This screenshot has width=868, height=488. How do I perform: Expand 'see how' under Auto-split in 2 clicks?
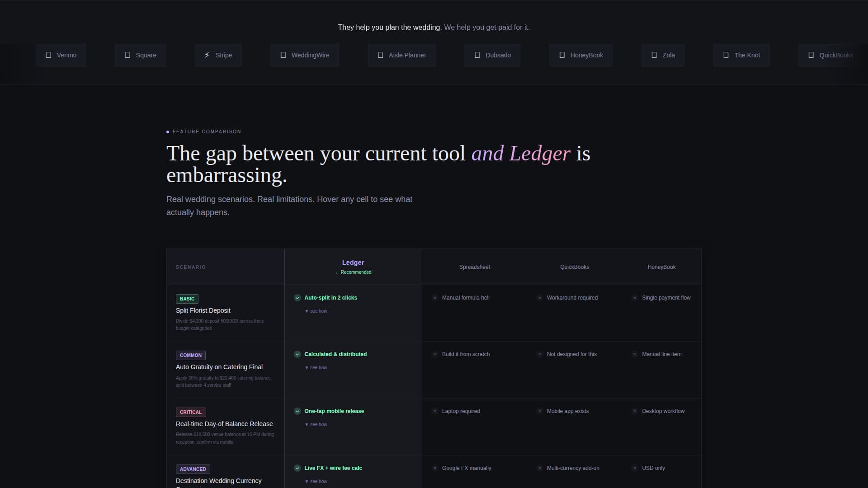[x=316, y=311]
